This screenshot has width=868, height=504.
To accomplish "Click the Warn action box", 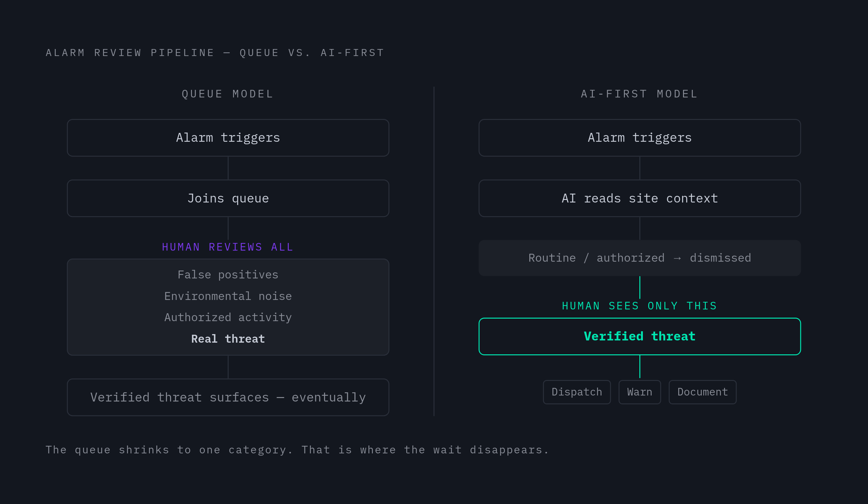I will coord(640,392).
